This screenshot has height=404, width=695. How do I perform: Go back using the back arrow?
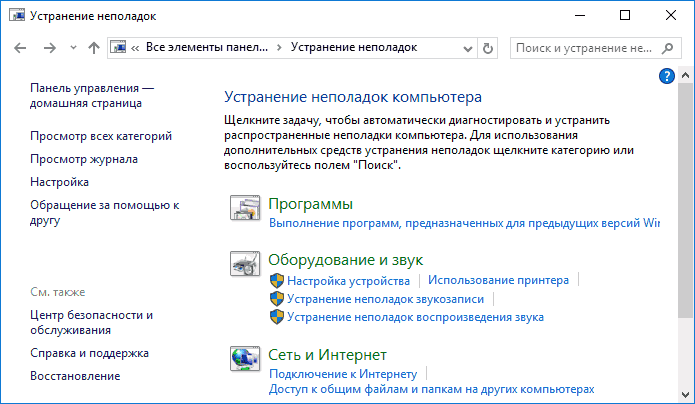tap(22, 47)
